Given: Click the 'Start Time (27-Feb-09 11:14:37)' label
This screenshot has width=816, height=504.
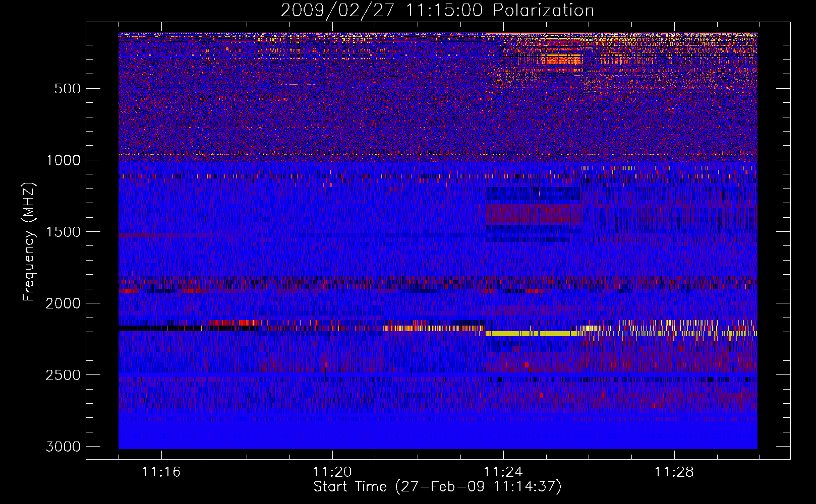Looking at the screenshot, I should [437, 487].
